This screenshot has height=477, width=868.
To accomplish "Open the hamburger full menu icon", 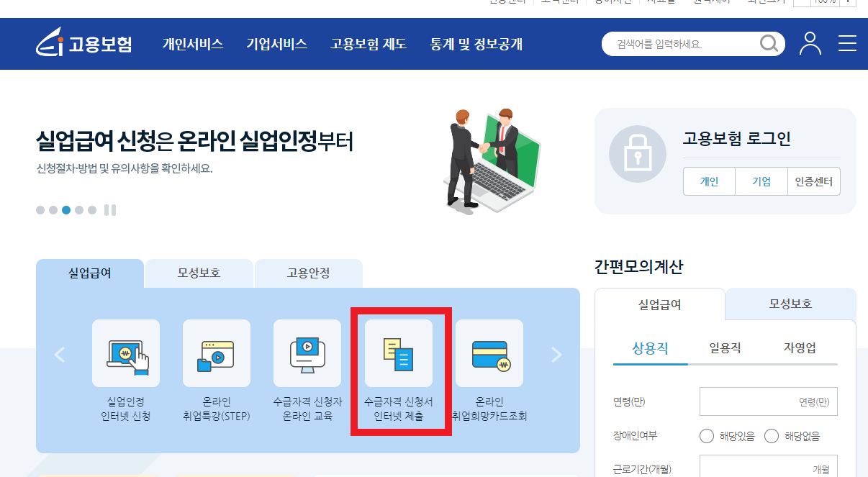I will [x=847, y=44].
